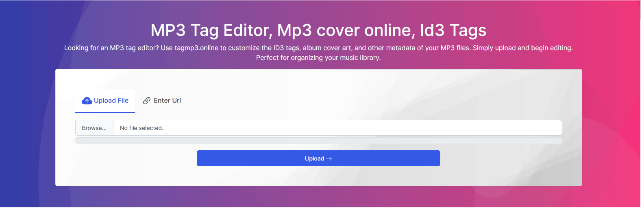Click the cloud upload icon
The image size is (644, 211).
point(87,101)
